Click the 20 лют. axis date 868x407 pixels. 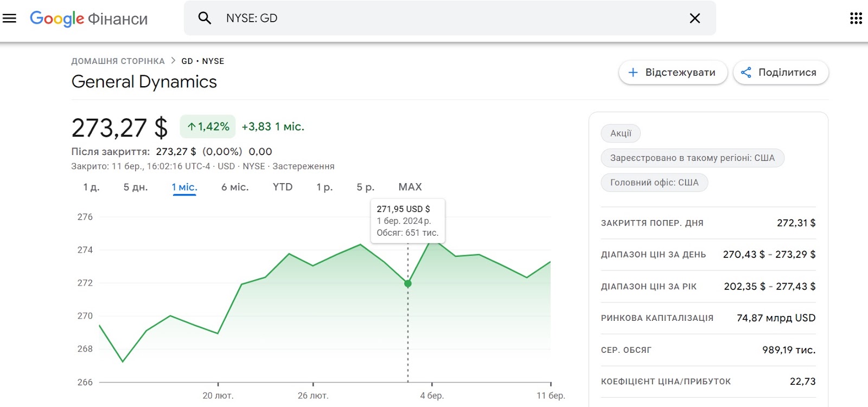218,396
